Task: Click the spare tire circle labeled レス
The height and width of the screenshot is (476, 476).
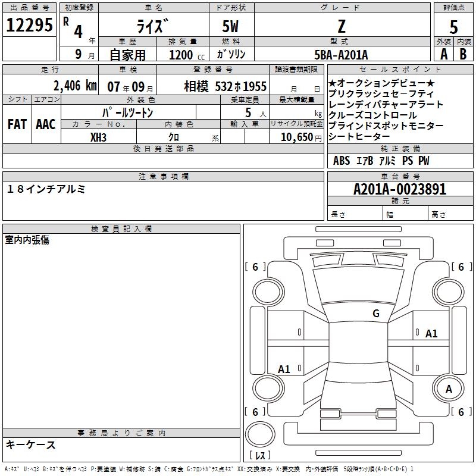Action: pyautogui.click(x=260, y=435)
